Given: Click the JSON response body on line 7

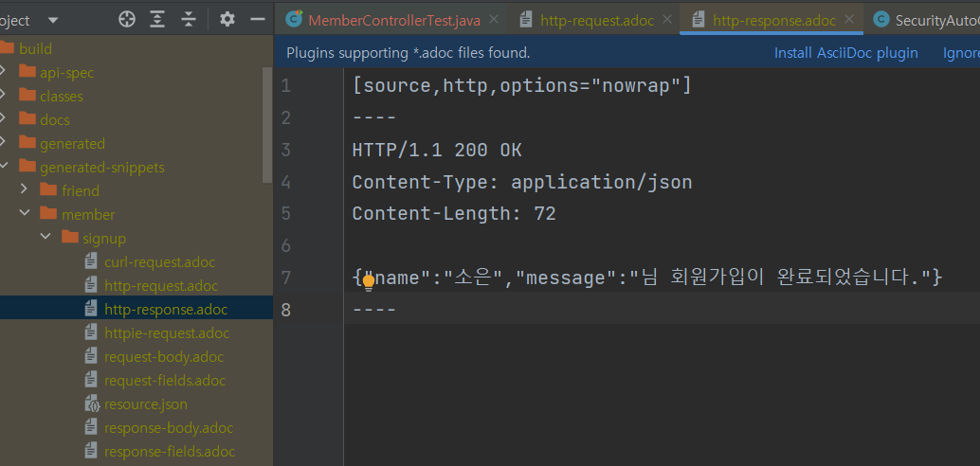Looking at the screenshot, I should click(x=647, y=277).
